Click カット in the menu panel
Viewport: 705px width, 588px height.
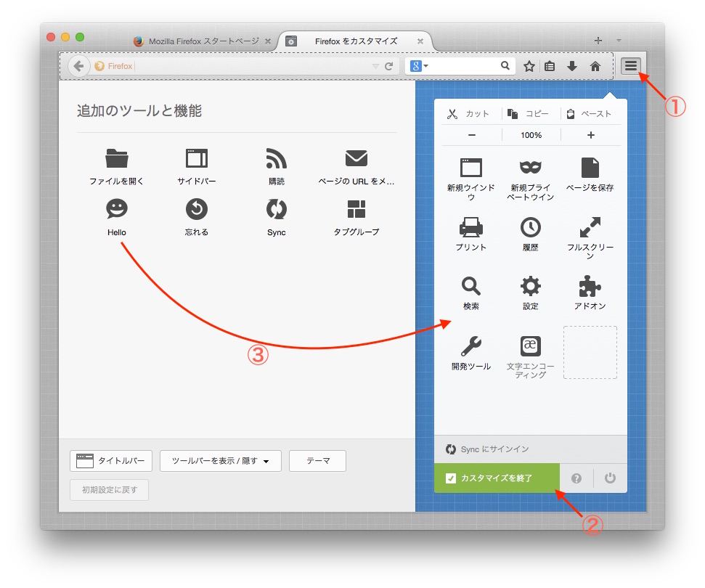pyautogui.click(x=468, y=114)
